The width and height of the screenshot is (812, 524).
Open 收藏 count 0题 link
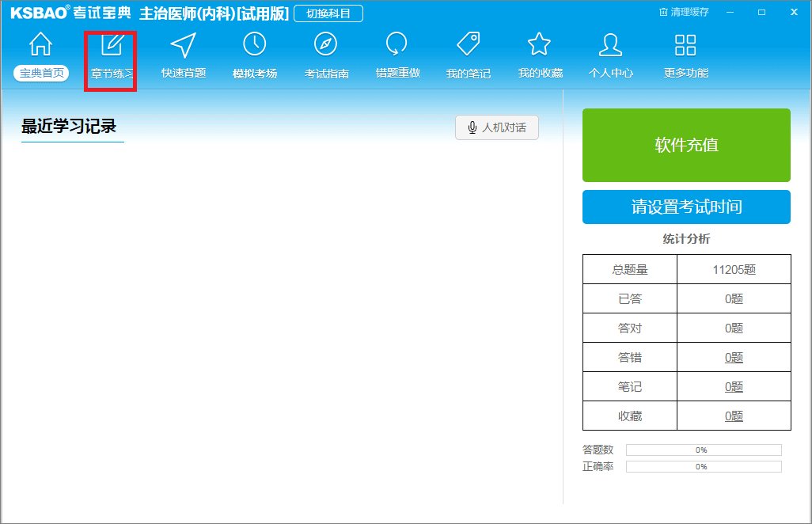pyautogui.click(x=734, y=416)
